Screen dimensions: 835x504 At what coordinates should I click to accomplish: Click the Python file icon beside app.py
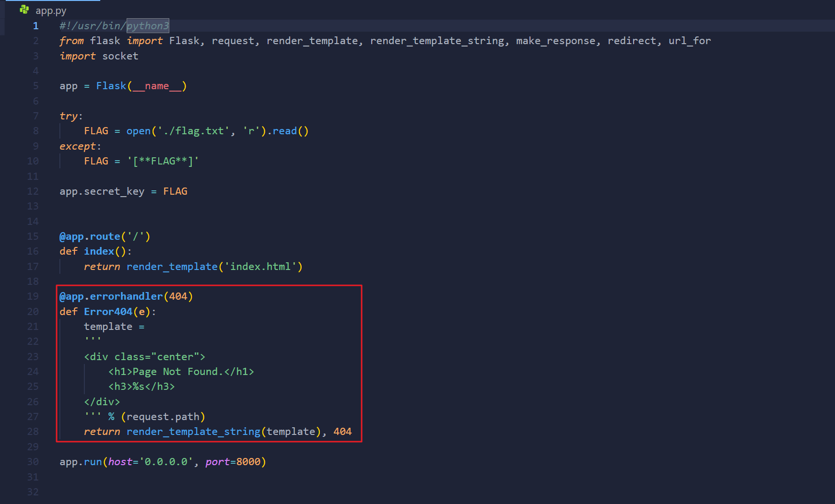click(24, 10)
